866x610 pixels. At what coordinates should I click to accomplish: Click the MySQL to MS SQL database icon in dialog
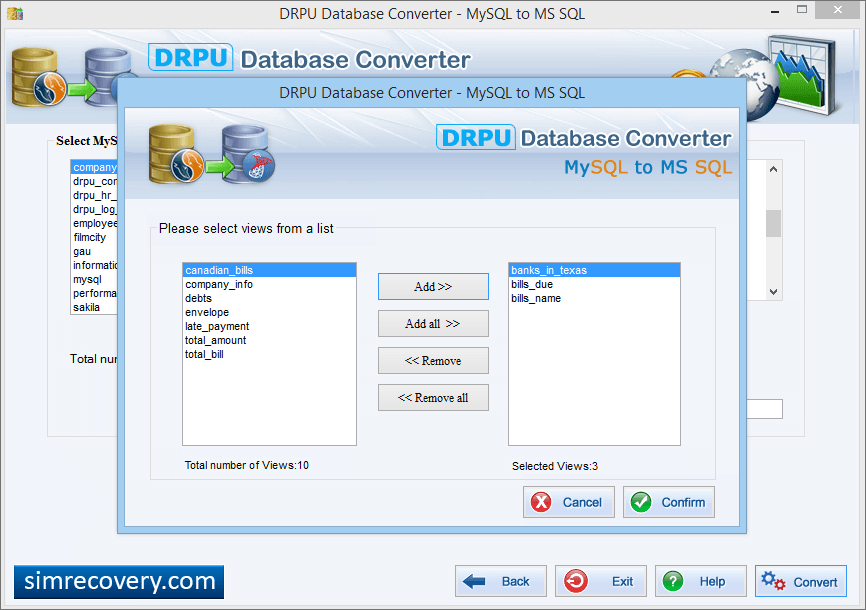tap(212, 154)
